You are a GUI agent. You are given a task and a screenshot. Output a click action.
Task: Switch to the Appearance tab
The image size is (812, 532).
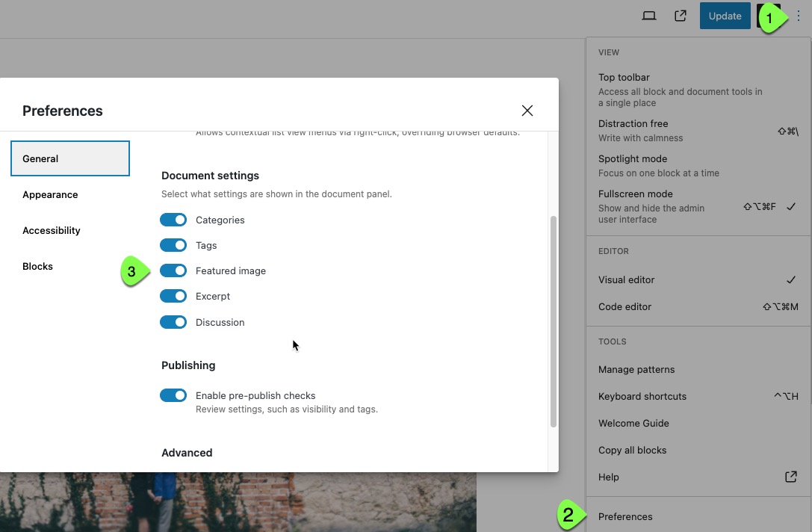pyautogui.click(x=70, y=194)
